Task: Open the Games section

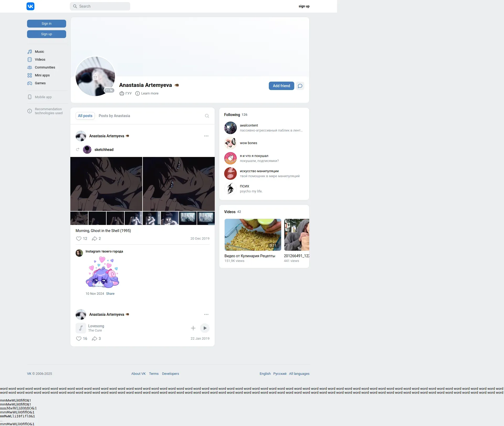Action: click(40, 83)
